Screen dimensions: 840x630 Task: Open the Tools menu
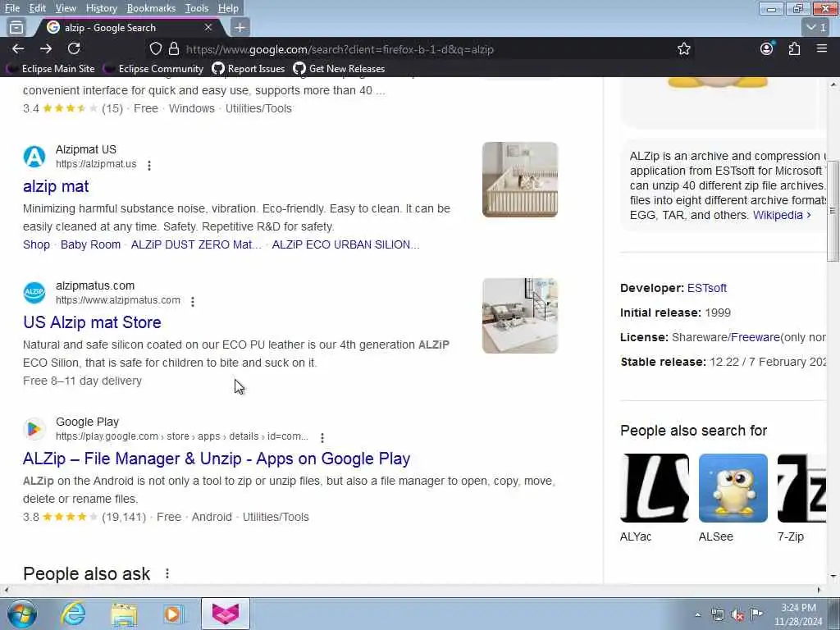pyautogui.click(x=197, y=8)
